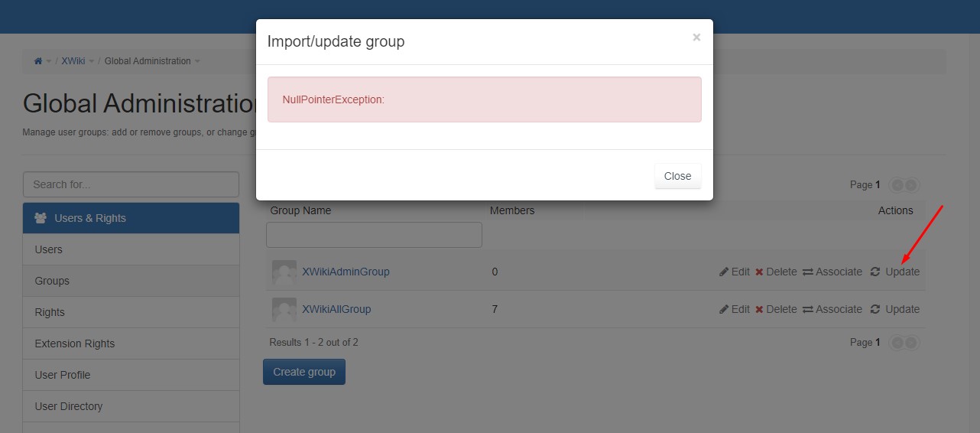
Task: Expand the XWiki breadcrumb dropdown caret
Action: [x=92, y=61]
